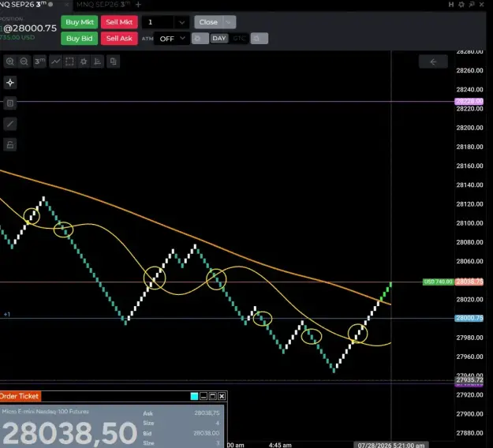
Task: Pop out the chart window
Action: coord(472,5)
